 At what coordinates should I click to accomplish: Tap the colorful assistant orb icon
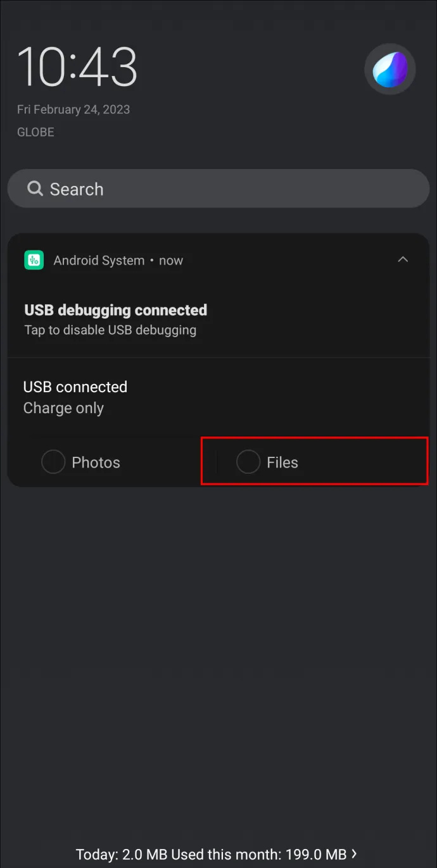[390, 69]
